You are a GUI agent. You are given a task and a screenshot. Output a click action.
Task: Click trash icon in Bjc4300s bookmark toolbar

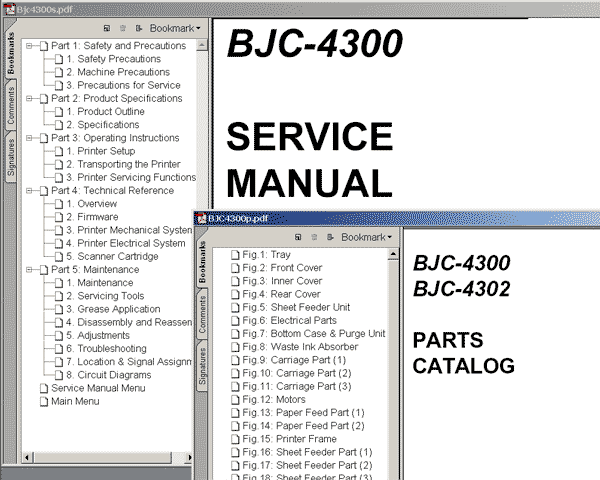[x=123, y=28]
